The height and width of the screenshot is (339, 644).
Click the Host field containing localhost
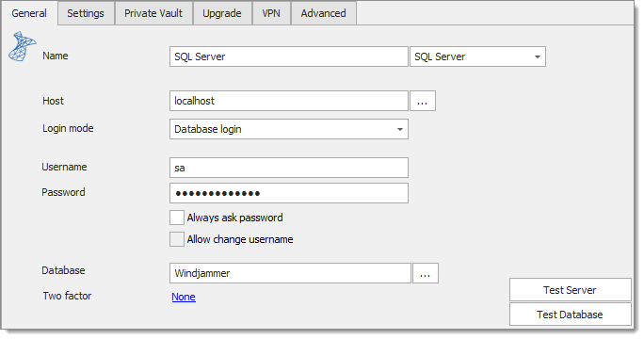[289, 101]
